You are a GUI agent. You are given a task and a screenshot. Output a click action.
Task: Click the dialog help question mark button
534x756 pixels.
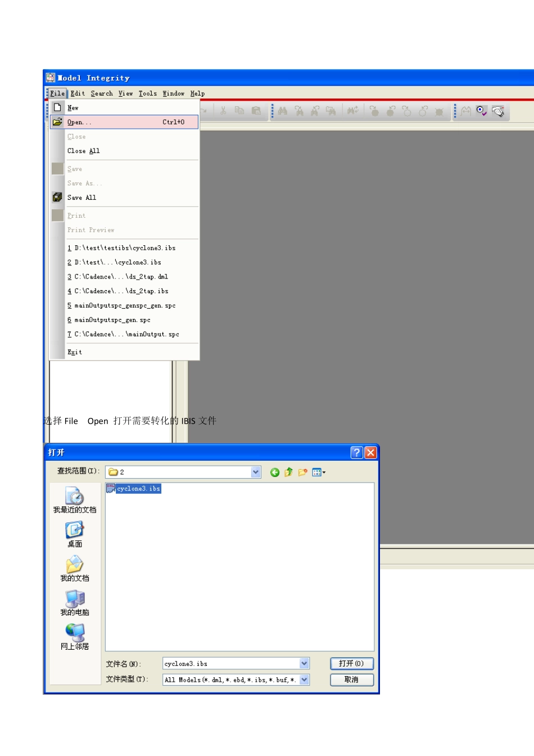(x=356, y=452)
